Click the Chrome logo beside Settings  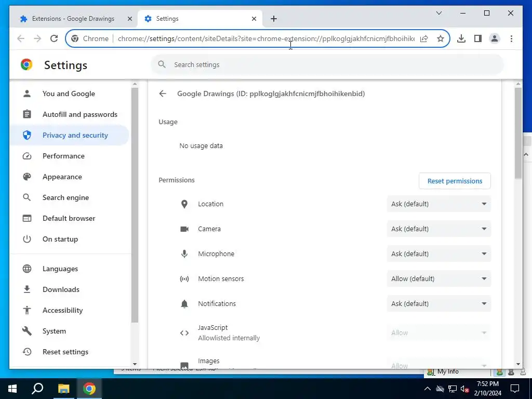(26, 64)
